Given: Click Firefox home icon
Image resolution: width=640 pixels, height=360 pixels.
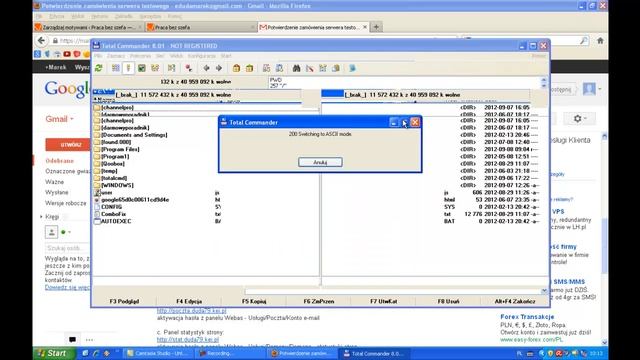Looking at the screenshot, I should pos(600,40).
